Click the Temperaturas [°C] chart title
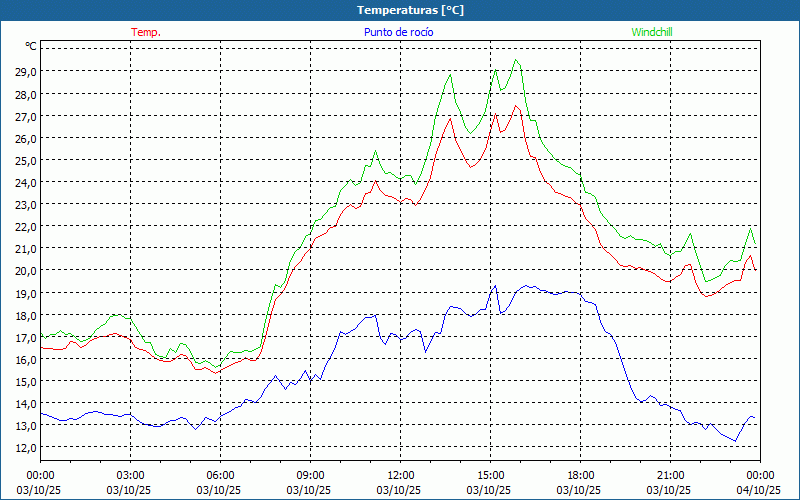800x500 pixels. click(410, 10)
